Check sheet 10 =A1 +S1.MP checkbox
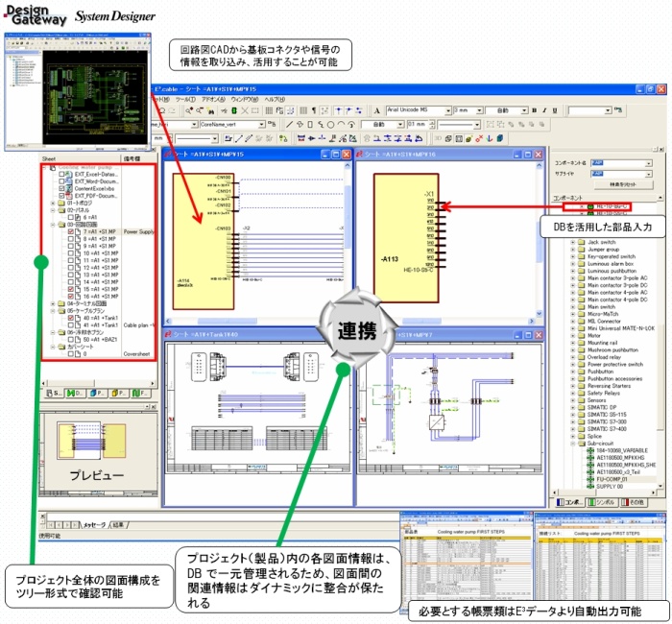This screenshot has height=624, width=672. (x=71, y=253)
